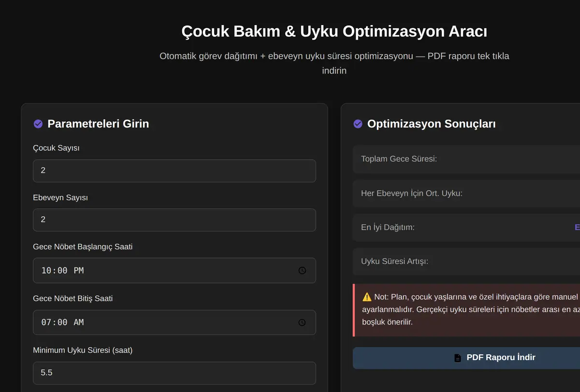Click the 10:00 PM start time field
This screenshot has width=580, height=392.
click(x=174, y=271)
